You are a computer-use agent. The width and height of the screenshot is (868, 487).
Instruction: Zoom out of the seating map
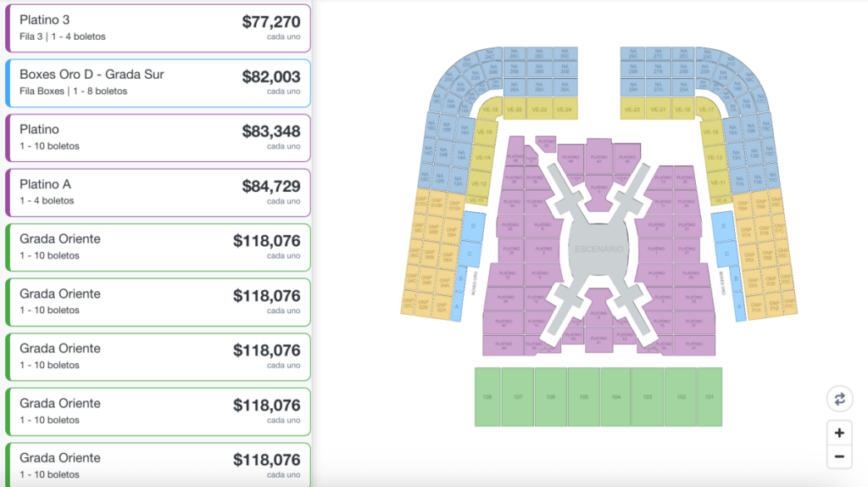839,456
